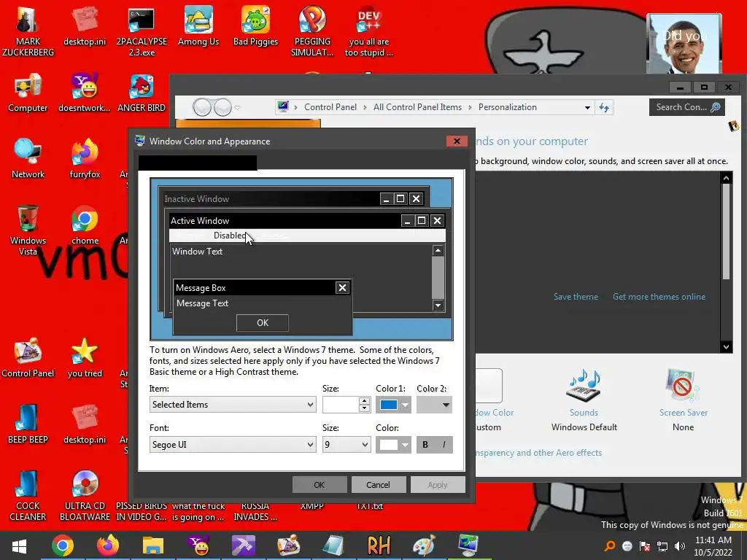
Task: Select the BEEP BEEP desktop icon
Action: pyautogui.click(x=28, y=424)
